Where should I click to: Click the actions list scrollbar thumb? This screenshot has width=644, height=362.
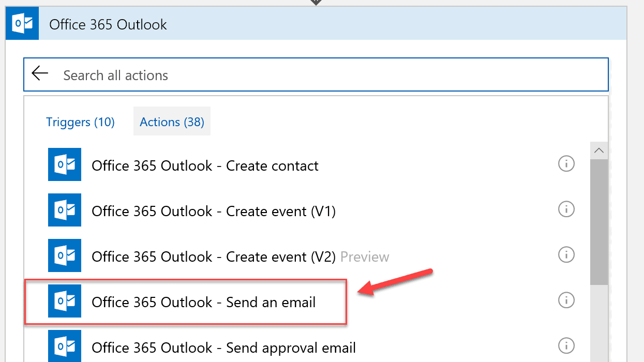(x=599, y=221)
